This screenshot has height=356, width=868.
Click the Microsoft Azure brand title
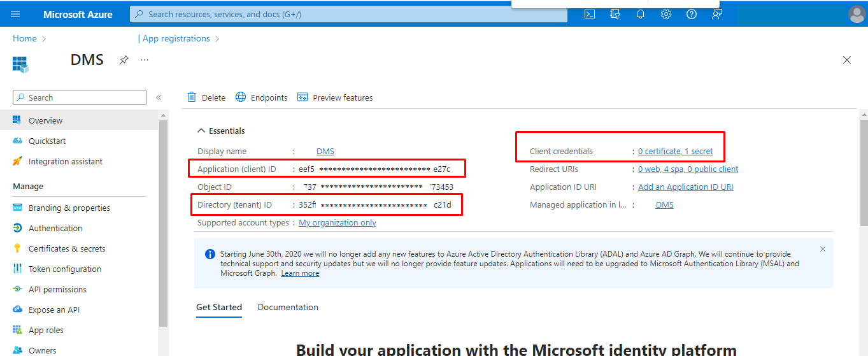(x=78, y=14)
